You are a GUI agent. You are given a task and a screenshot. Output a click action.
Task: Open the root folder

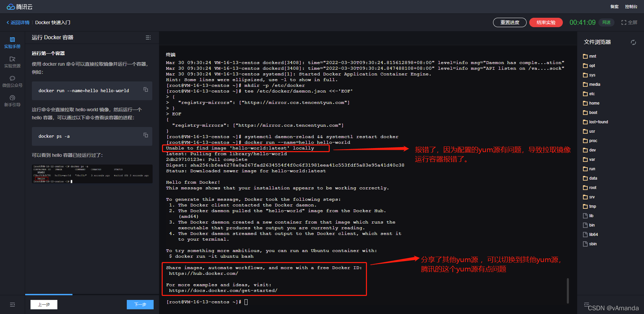pos(590,188)
